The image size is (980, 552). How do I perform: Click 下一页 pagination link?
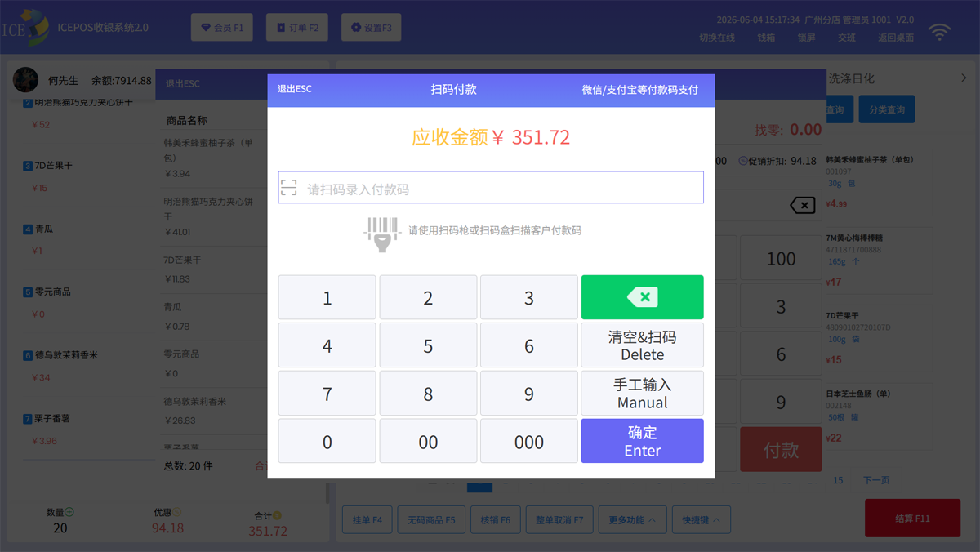(x=876, y=480)
